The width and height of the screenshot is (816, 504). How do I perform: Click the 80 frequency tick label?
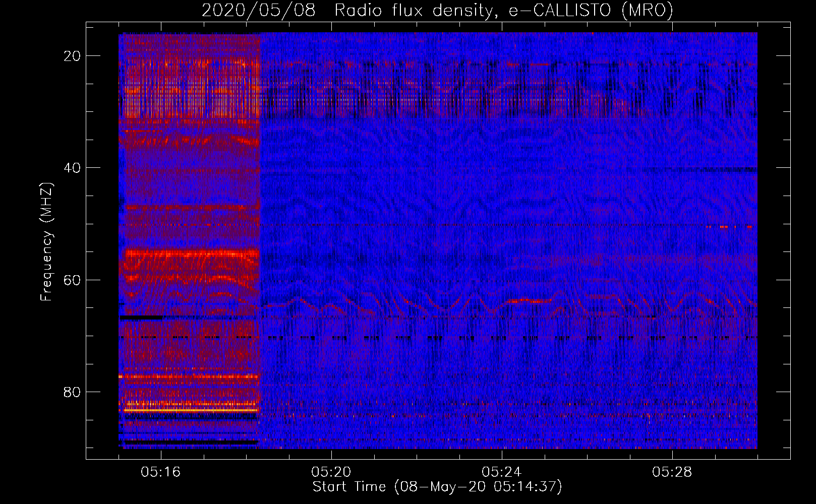pyautogui.click(x=72, y=392)
